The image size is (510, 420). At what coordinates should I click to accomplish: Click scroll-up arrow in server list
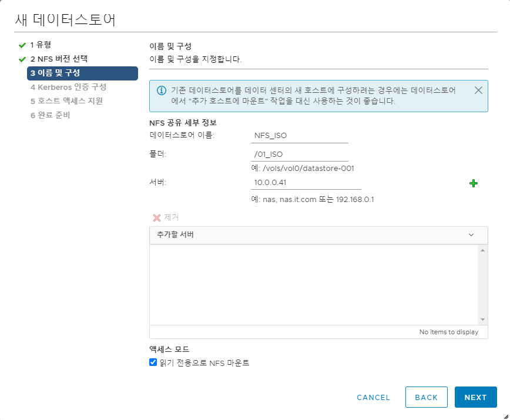(482, 250)
